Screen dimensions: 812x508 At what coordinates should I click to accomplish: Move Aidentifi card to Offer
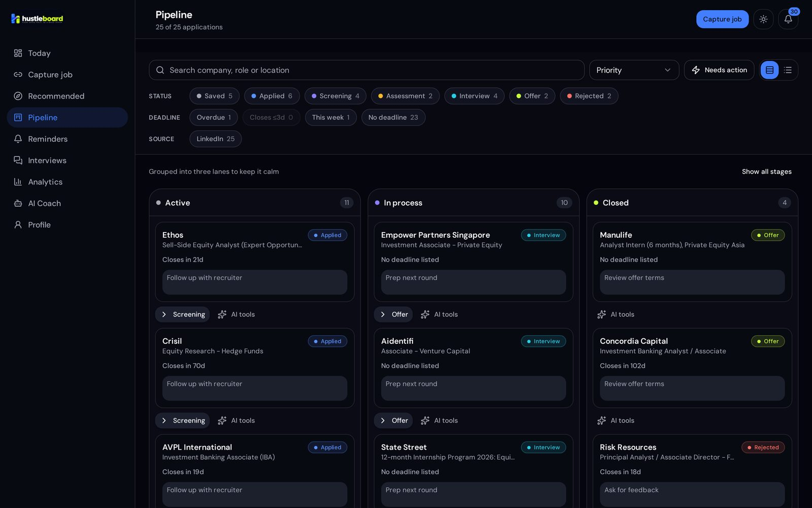pos(393,421)
